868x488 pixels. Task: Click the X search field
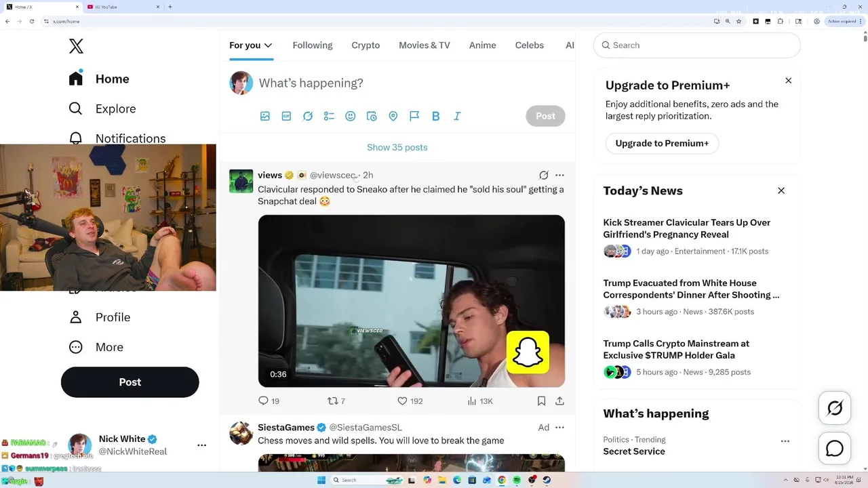pyautogui.click(x=697, y=45)
